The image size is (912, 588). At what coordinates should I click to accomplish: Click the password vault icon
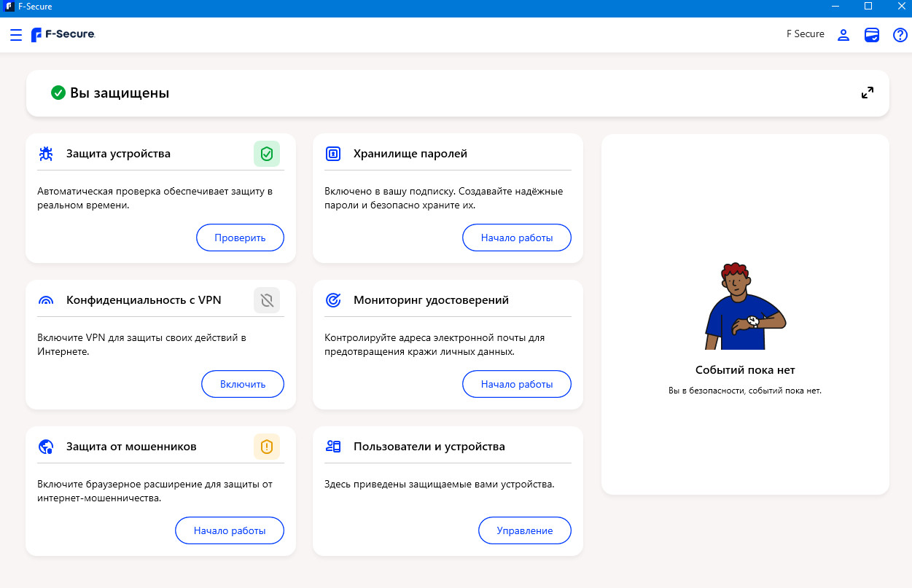(332, 154)
